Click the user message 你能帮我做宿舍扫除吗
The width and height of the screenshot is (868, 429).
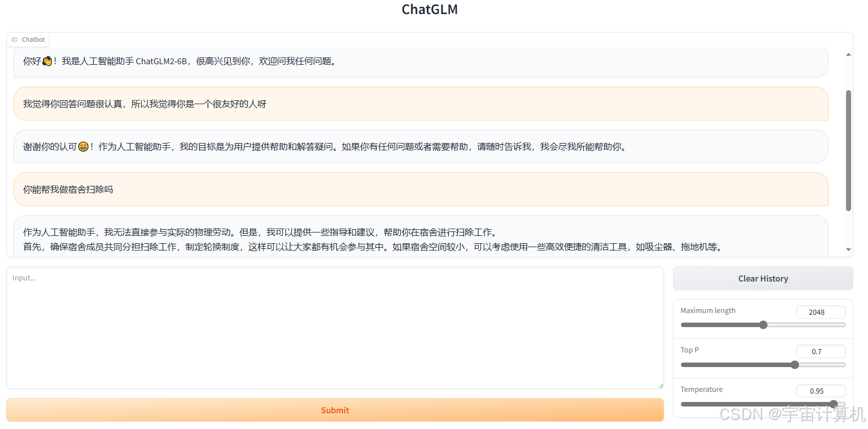[x=421, y=189]
